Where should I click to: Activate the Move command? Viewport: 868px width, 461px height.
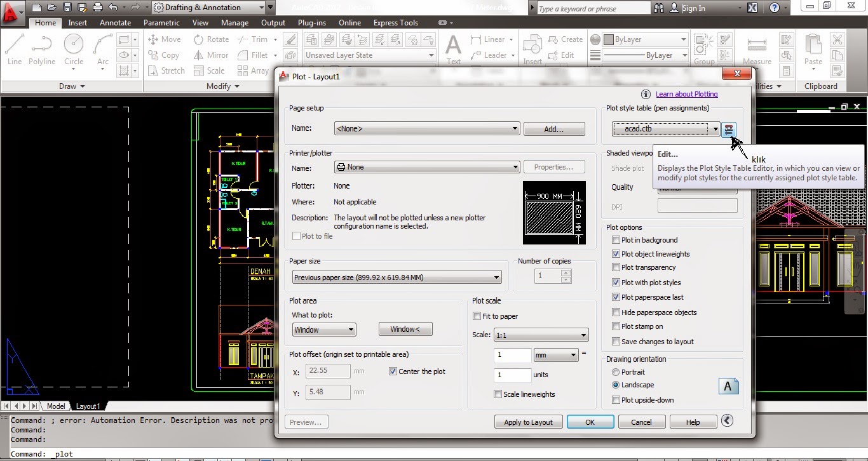pyautogui.click(x=164, y=39)
